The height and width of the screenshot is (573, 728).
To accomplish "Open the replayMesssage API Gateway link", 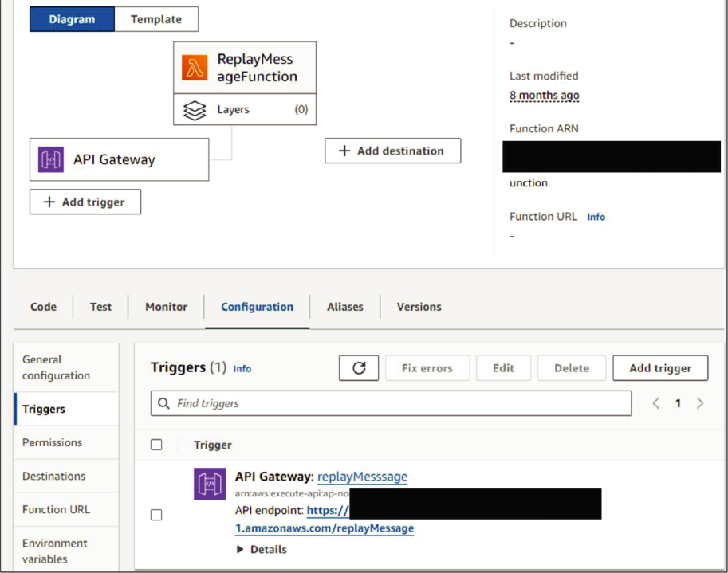I will coord(362,477).
